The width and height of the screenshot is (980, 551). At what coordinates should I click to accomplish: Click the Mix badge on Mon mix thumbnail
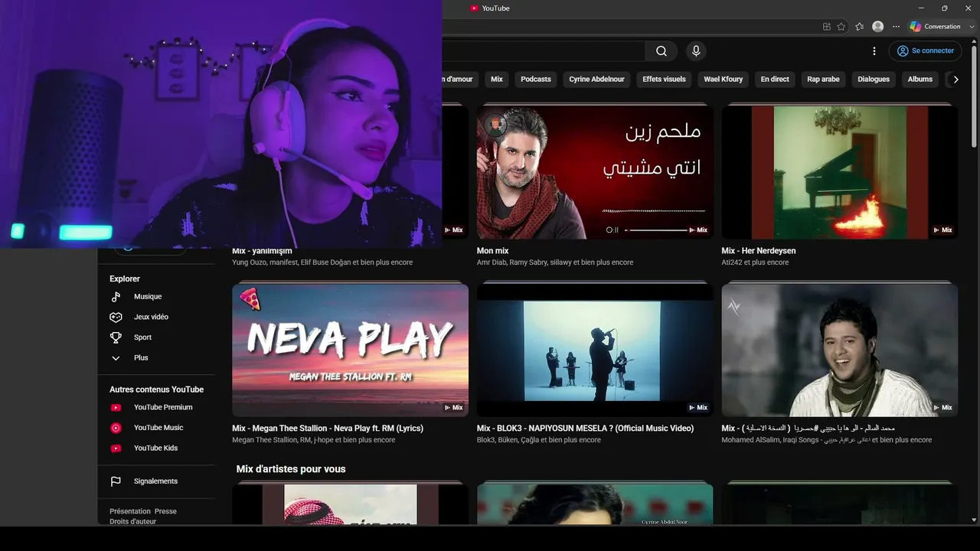(698, 230)
